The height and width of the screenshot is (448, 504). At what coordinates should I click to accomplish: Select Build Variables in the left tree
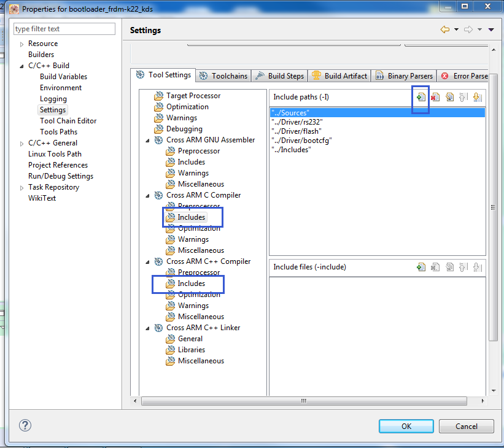[x=63, y=77]
